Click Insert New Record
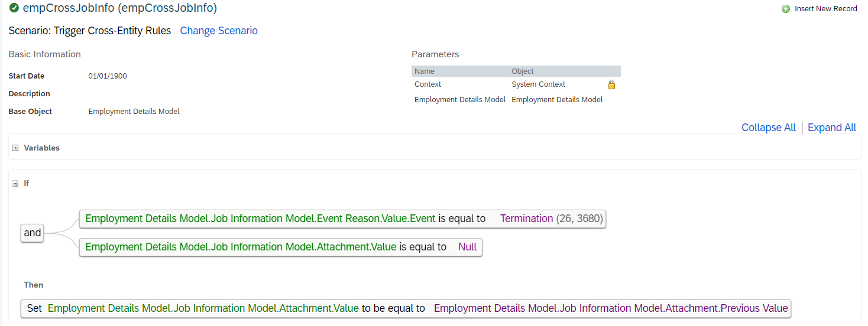The width and height of the screenshot is (868, 326). tap(826, 9)
